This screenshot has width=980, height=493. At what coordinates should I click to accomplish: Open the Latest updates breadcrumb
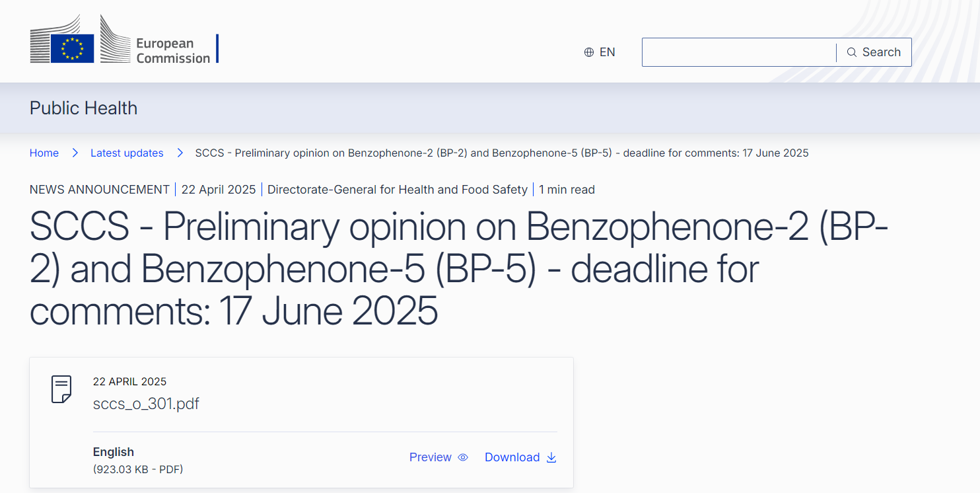click(x=127, y=153)
